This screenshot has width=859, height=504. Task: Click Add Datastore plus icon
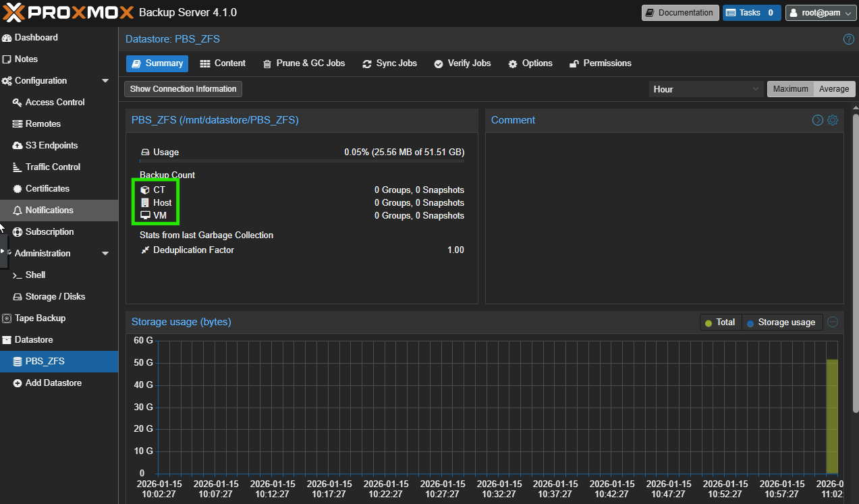point(18,383)
